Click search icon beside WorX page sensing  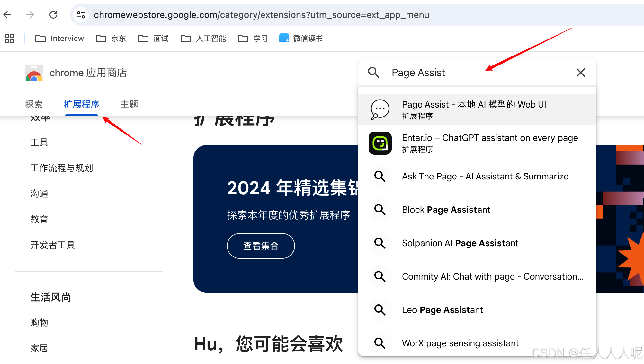(x=380, y=343)
